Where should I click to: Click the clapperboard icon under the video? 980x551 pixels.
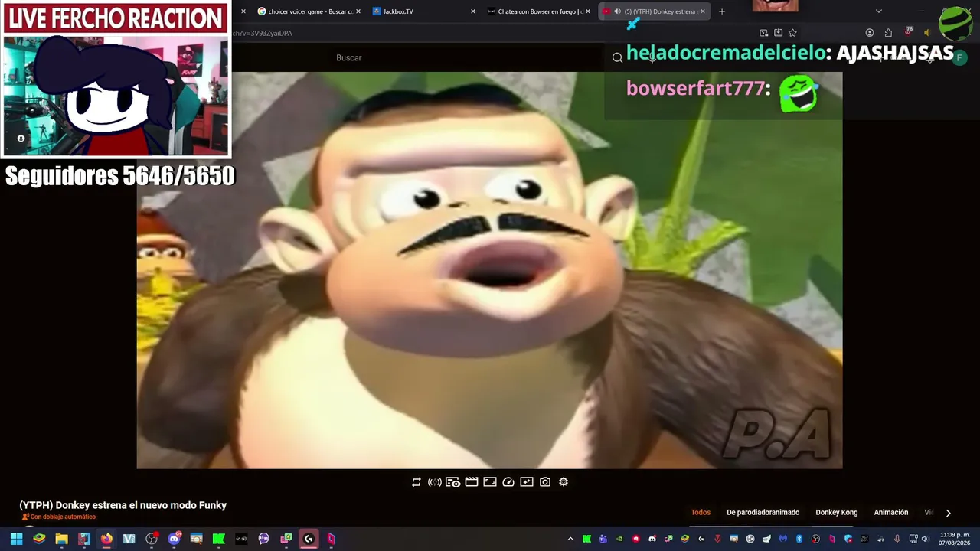[x=472, y=482]
